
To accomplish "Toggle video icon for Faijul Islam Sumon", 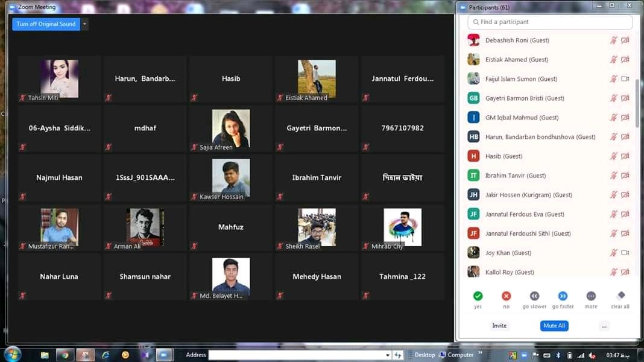I will click(625, 79).
